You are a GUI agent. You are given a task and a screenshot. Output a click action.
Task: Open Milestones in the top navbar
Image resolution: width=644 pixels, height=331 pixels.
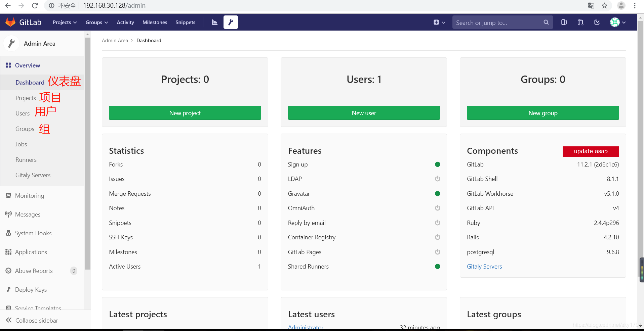pyautogui.click(x=155, y=22)
